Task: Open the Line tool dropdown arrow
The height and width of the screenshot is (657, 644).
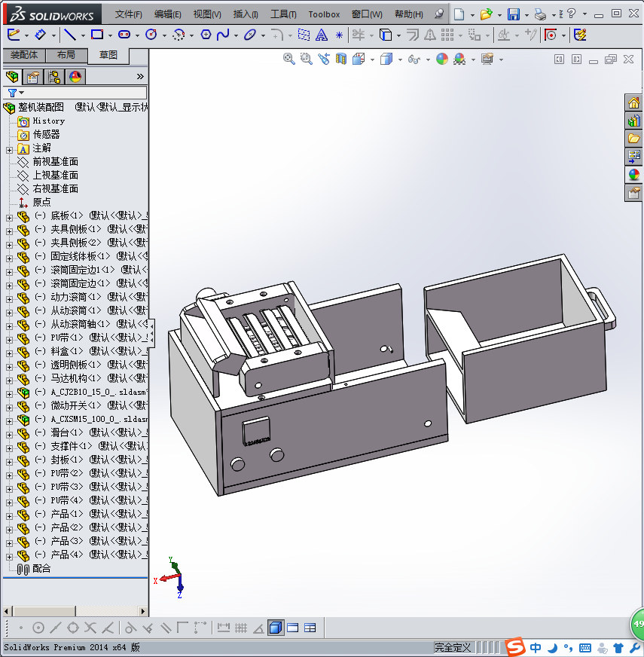Action: click(x=83, y=35)
